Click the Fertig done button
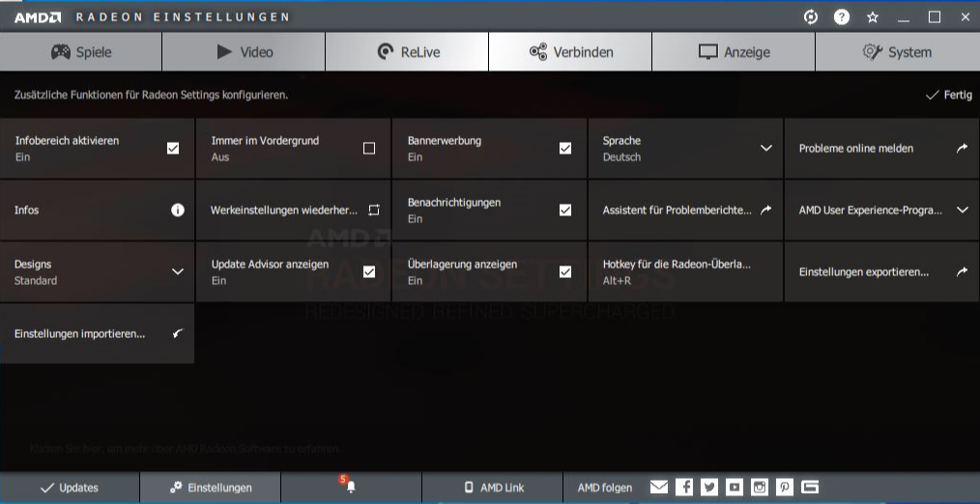980x504 pixels. (x=949, y=95)
